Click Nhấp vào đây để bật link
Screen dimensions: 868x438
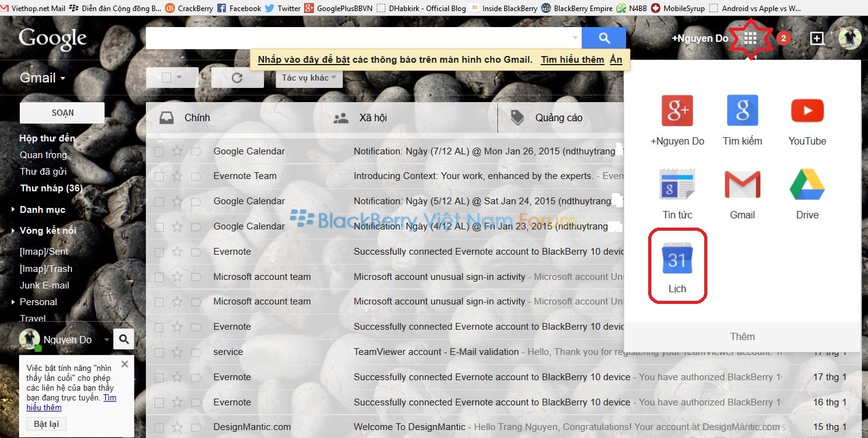tap(304, 60)
